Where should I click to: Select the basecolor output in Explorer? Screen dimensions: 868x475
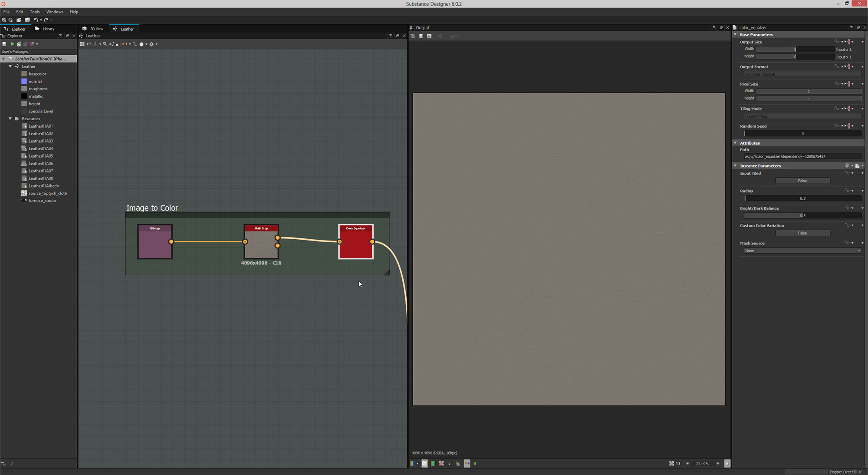pos(37,74)
